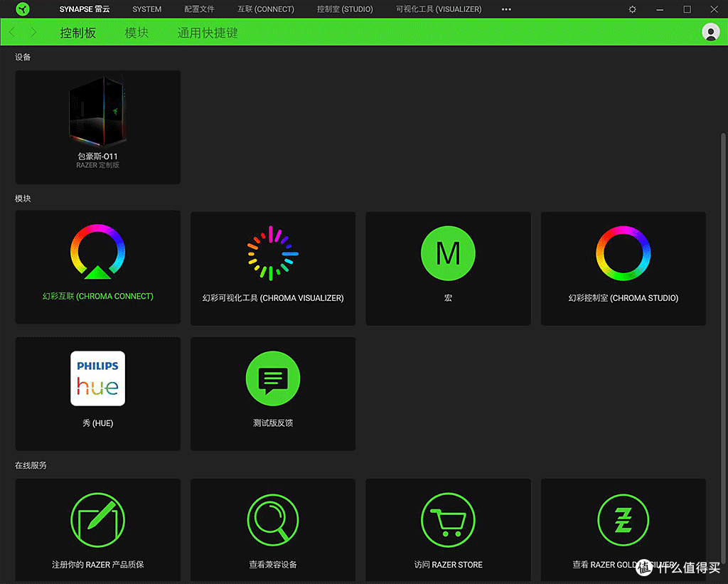Open the Chroma Visualizer module icon
This screenshot has height=584, width=728.
(273, 253)
